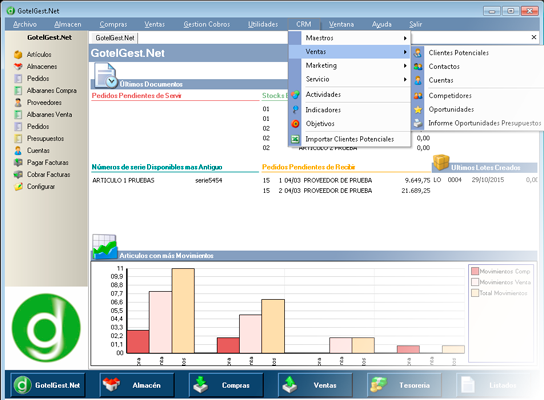
Task: Click the Tesorería bottom bar button
Action: click(x=404, y=385)
